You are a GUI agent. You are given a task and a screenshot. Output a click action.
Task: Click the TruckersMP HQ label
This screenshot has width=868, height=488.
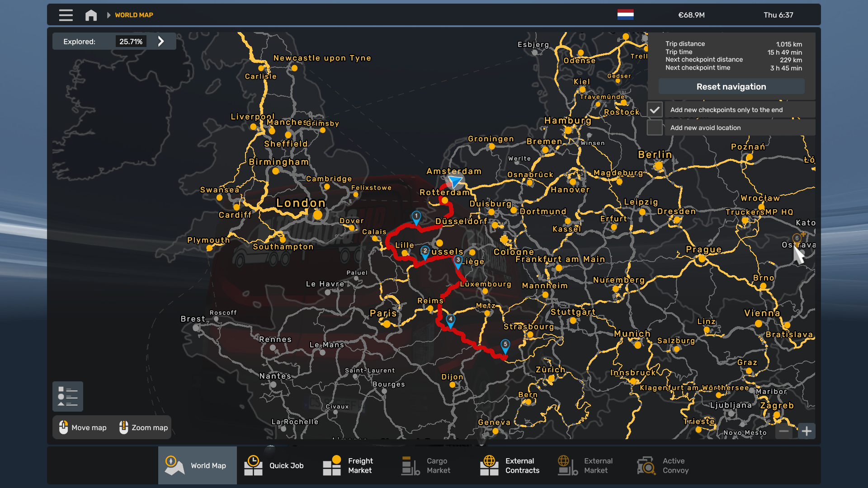click(x=759, y=212)
